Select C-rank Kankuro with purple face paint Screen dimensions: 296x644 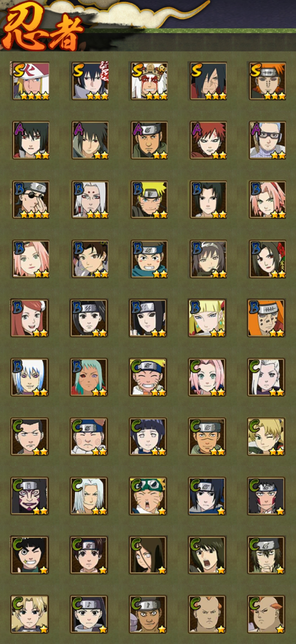click(29, 496)
